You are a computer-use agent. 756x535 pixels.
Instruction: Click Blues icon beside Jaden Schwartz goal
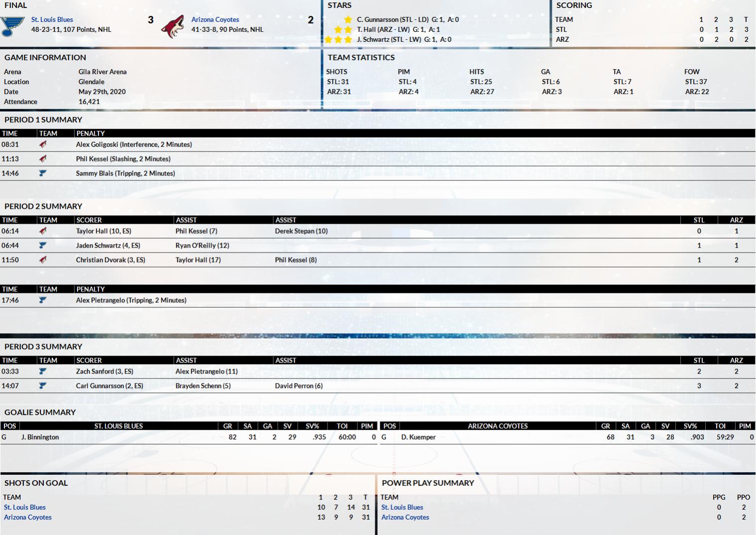(43, 246)
